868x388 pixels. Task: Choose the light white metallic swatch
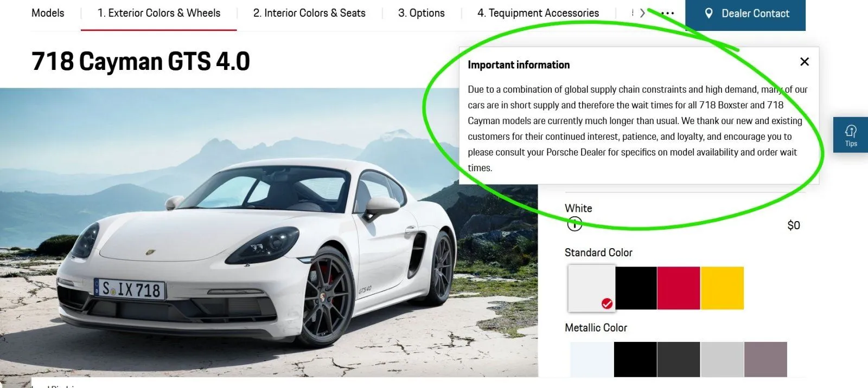pyautogui.click(x=592, y=359)
